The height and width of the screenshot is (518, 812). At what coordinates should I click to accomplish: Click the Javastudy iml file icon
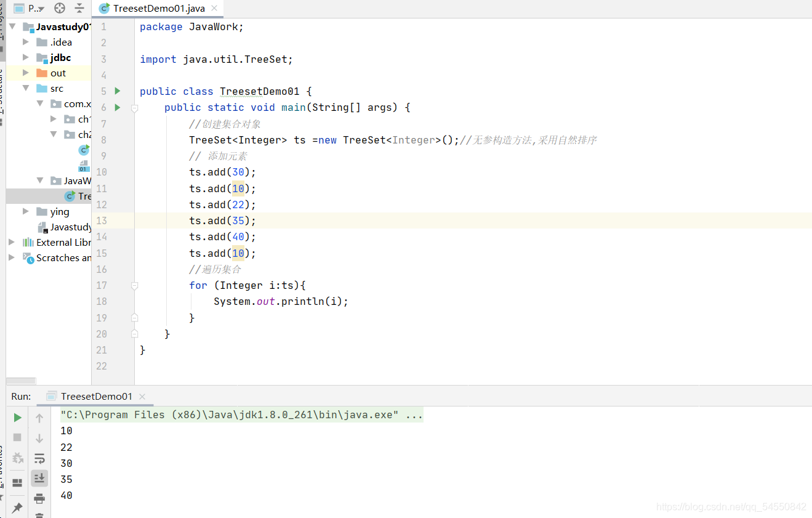tap(42, 227)
